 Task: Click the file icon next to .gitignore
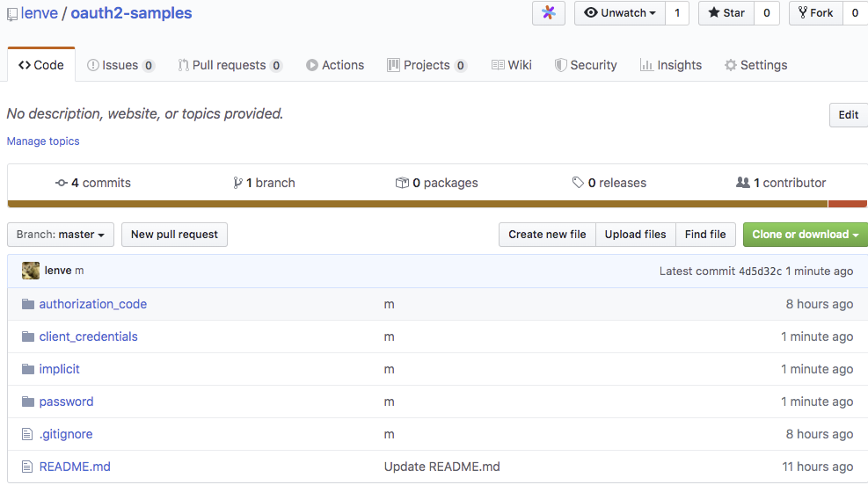click(x=27, y=434)
